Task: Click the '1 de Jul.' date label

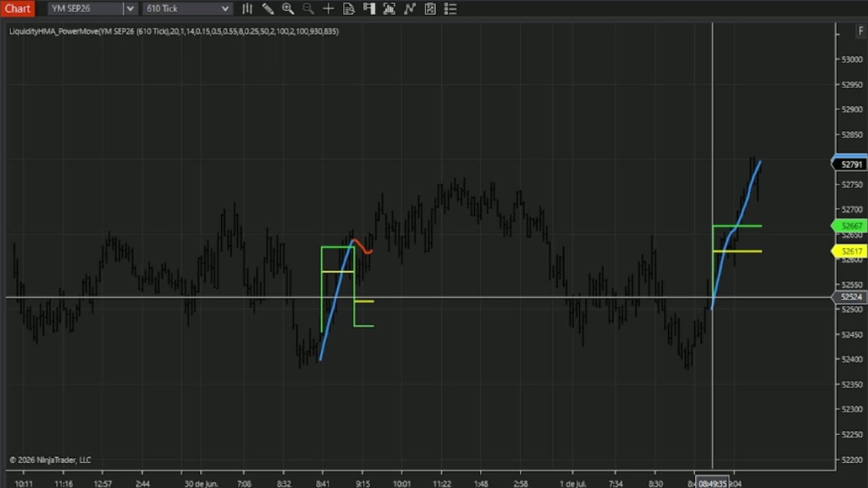Action: tap(573, 483)
